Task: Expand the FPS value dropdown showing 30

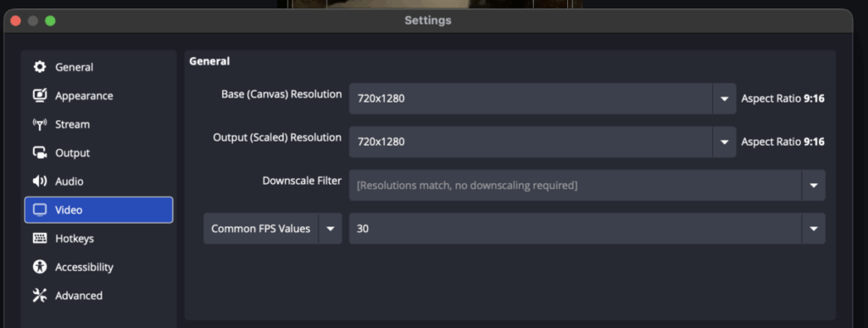Action: (813, 229)
